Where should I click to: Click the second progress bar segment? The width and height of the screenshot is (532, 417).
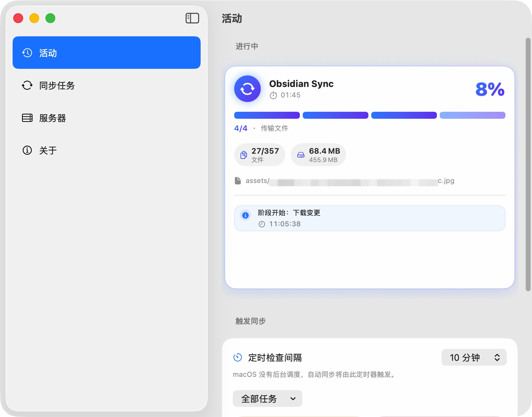(x=336, y=115)
